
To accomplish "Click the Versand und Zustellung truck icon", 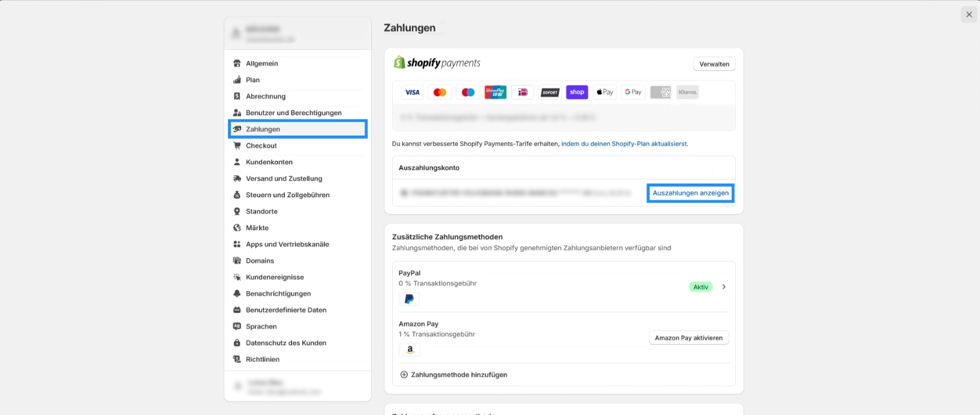I will click(x=237, y=179).
